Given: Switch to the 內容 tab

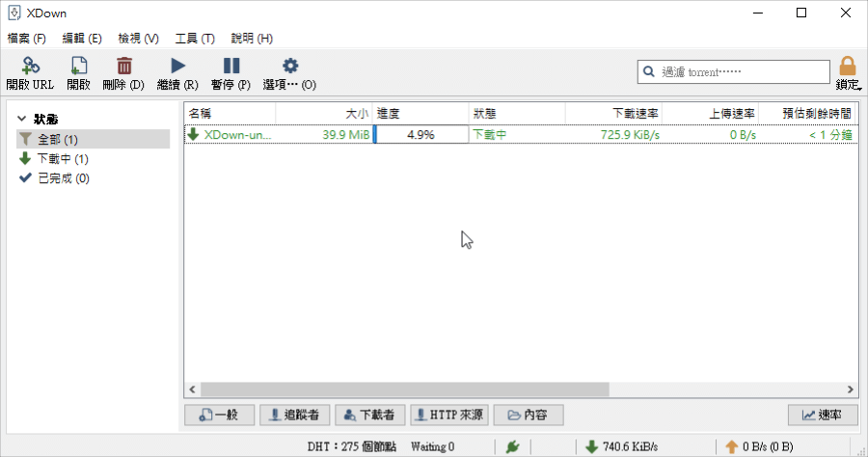Looking at the screenshot, I should point(529,415).
